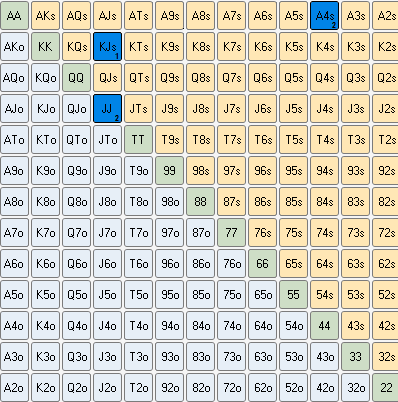Select the AA pocket pair cell
Image resolution: width=398 pixels, height=402 pixels.
tap(14, 15)
